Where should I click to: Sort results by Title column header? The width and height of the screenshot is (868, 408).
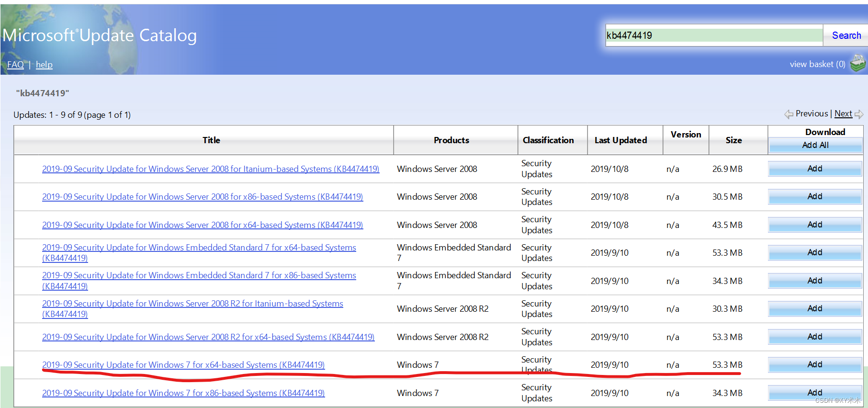(211, 140)
